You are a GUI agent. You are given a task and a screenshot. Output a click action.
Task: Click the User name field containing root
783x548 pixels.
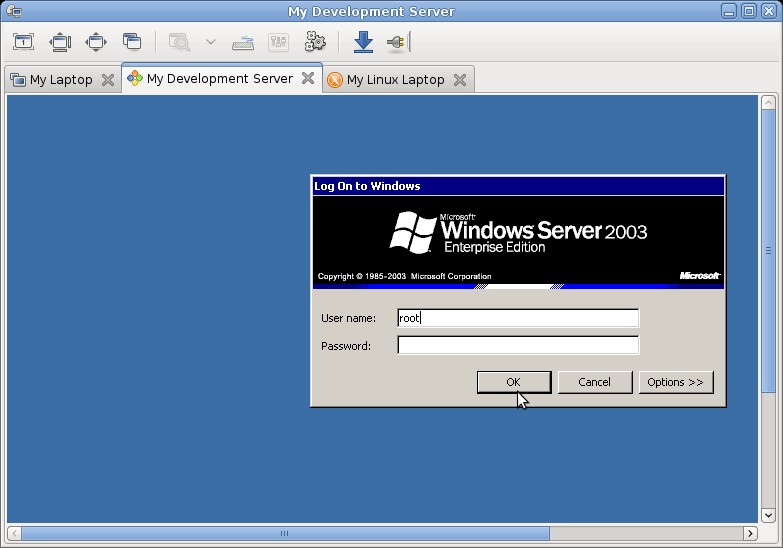[517, 318]
